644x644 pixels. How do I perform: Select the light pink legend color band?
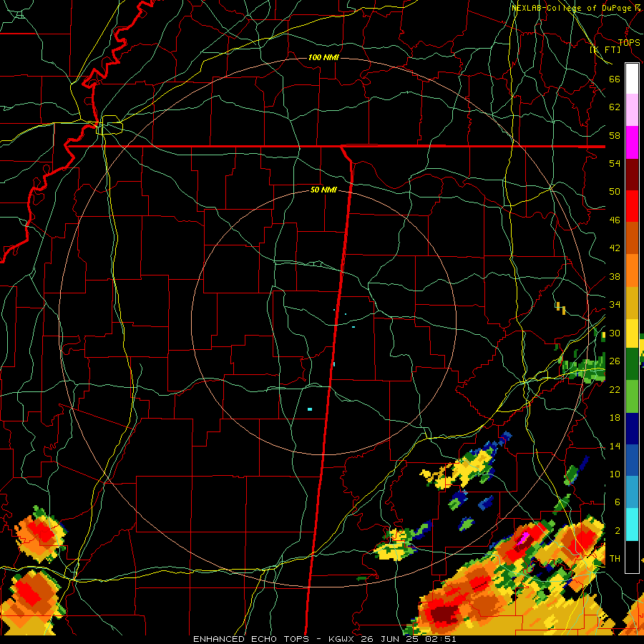tap(632, 110)
